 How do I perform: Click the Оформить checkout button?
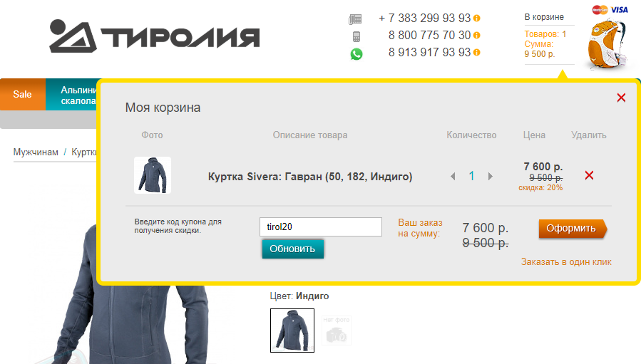coord(573,229)
